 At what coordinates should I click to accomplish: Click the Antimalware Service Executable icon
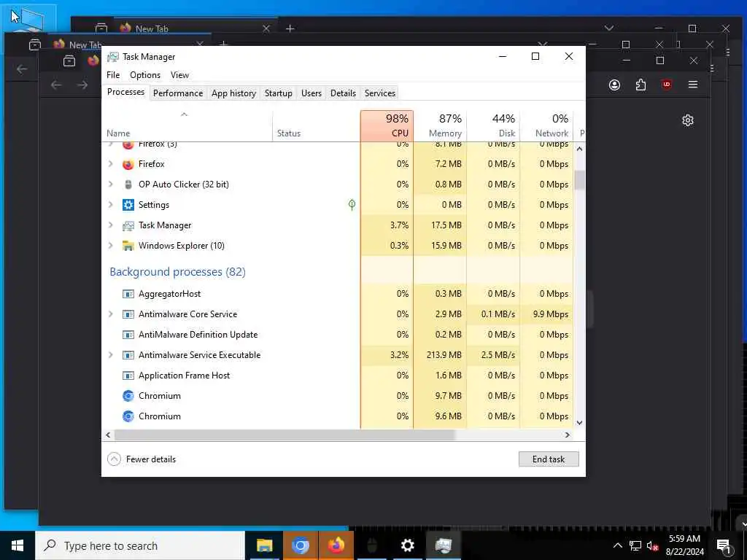click(x=128, y=355)
